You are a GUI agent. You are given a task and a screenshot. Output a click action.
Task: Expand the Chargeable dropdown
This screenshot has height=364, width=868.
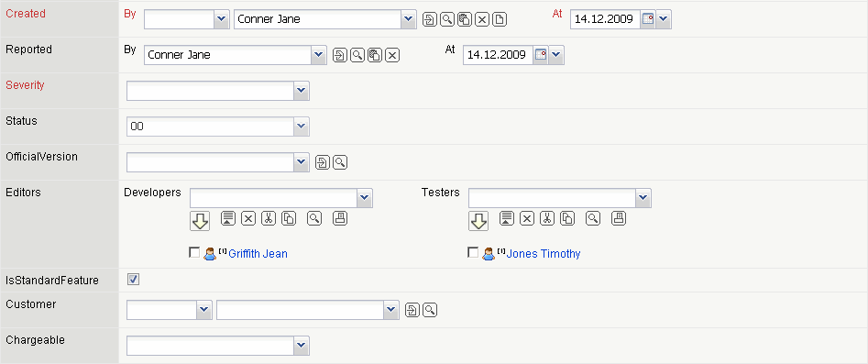301,346
